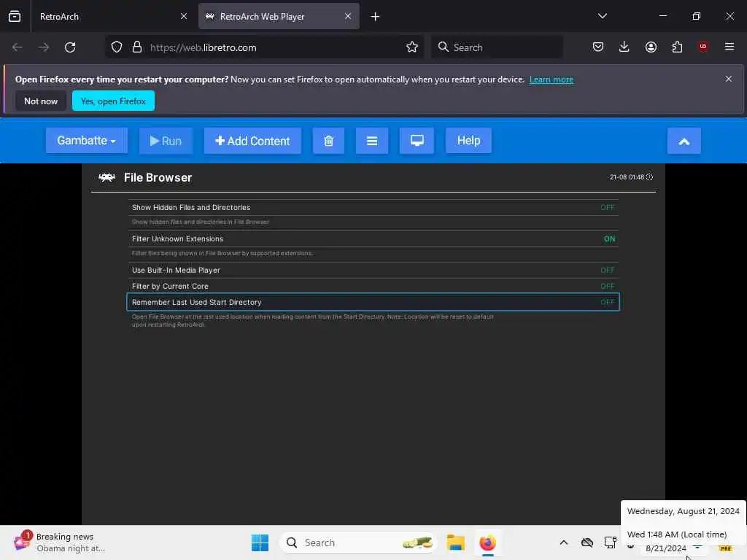Click the uBlock Origin extension icon
Image resolution: width=747 pixels, height=560 pixels.
click(703, 47)
